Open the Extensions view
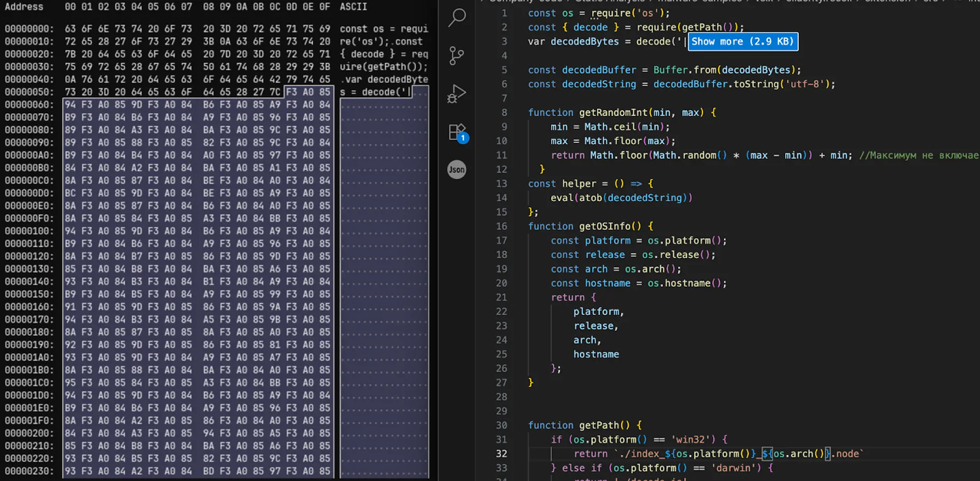 pyautogui.click(x=456, y=132)
